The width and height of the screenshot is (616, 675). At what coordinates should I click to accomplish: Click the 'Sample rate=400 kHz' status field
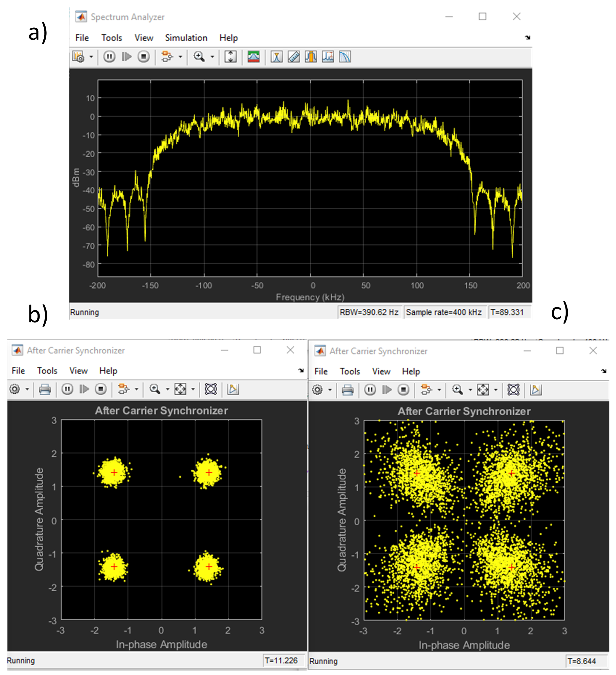point(444,313)
